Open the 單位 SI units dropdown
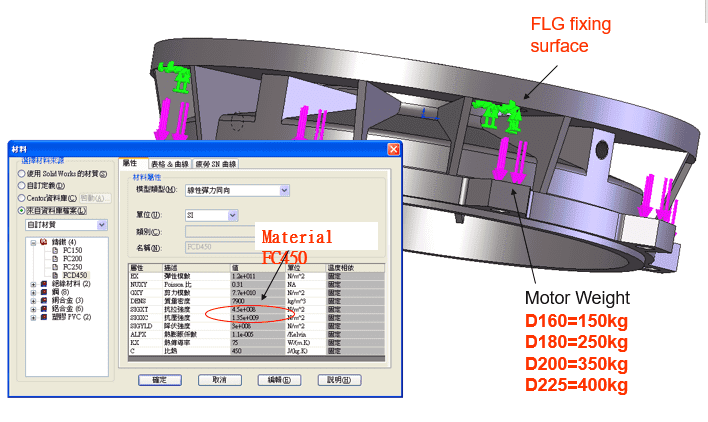The width and height of the screenshot is (708, 422). click(232, 215)
